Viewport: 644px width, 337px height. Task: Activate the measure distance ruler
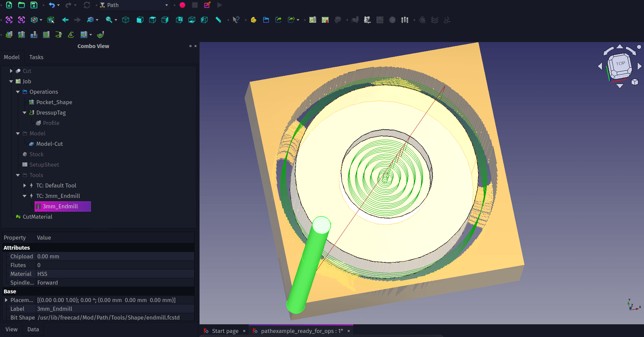pyautogui.click(x=218, y=20)
